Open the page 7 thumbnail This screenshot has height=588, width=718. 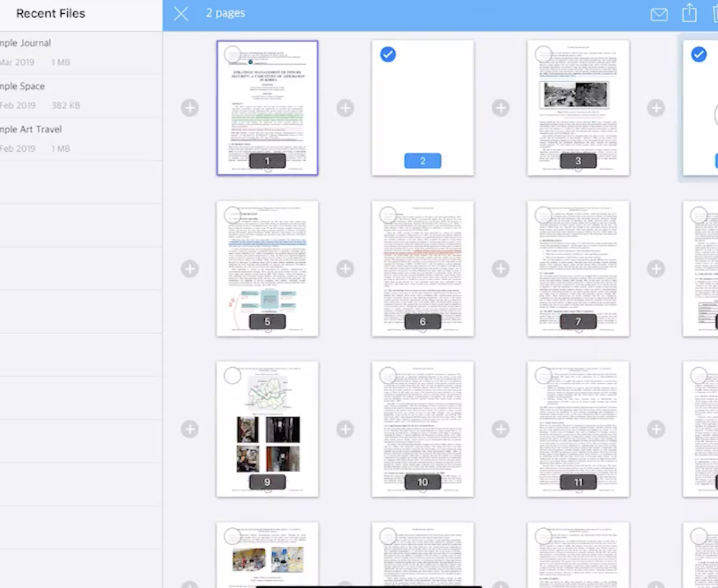[578, 269]
